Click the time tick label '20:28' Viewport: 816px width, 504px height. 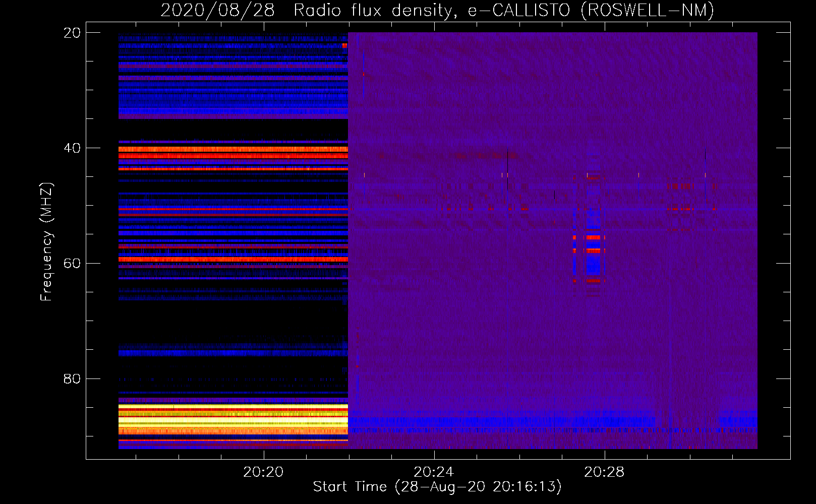click(604, 472)
